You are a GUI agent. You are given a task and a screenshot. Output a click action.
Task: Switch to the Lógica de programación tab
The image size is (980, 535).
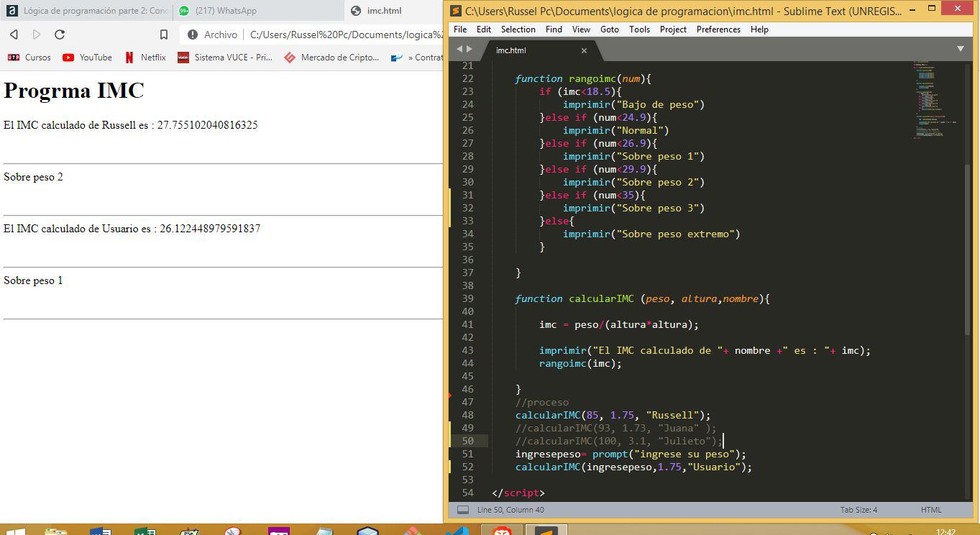click(86, 11)
